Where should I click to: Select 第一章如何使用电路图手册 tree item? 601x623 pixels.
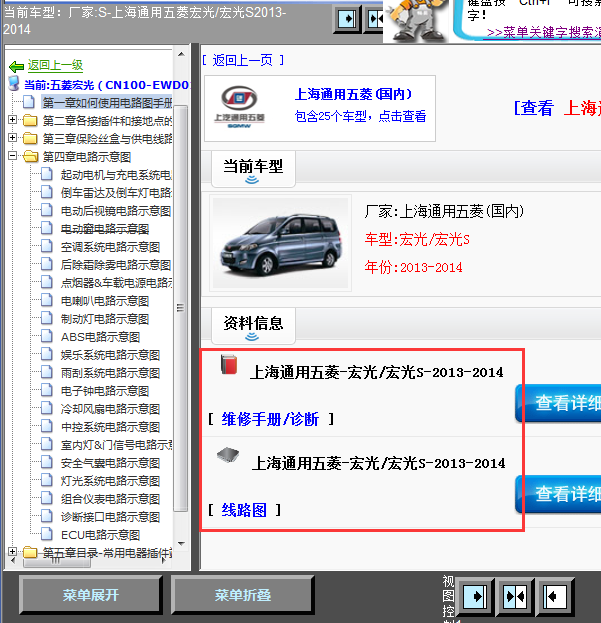107,103
